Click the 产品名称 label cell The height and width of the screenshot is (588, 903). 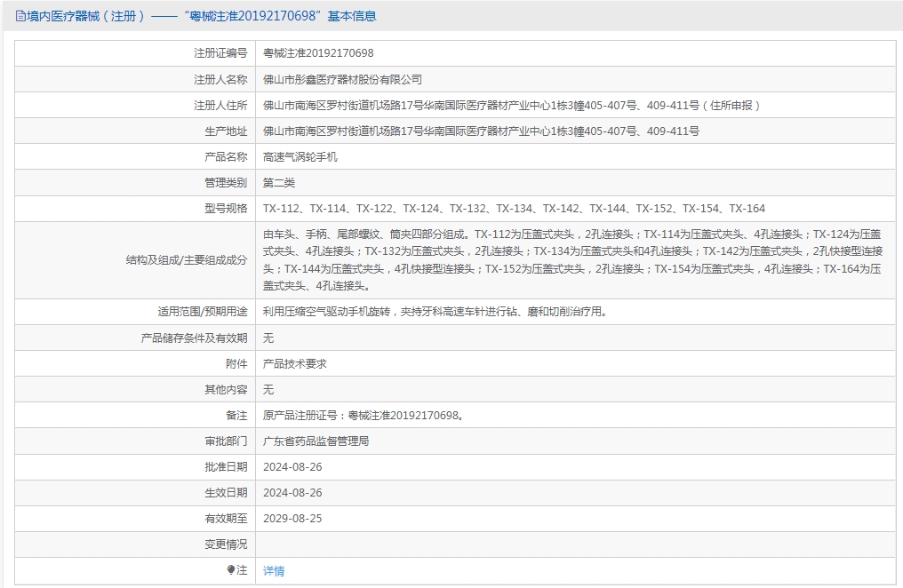pos(135,156)
